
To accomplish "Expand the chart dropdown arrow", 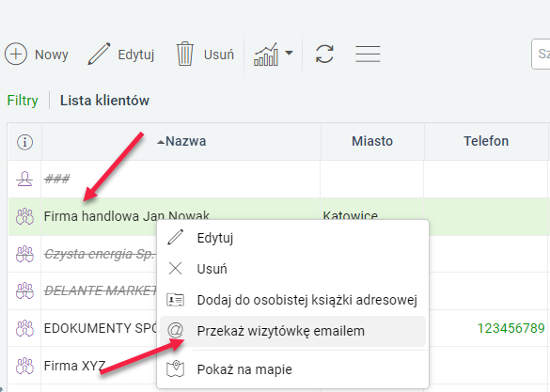I will (x=289, y=53).
